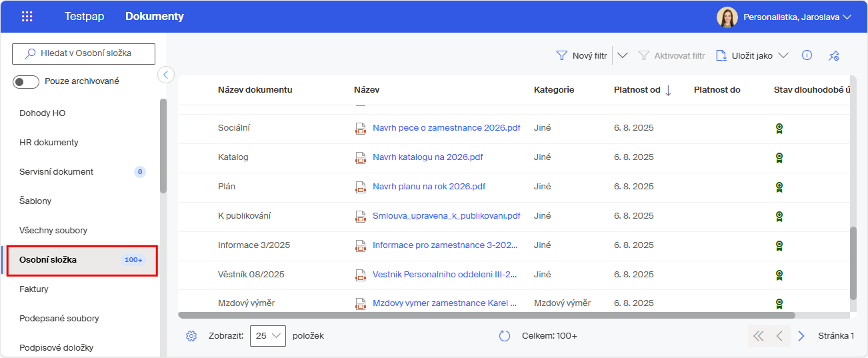Click the info circle icon in toolbar
Screen dimensions: 868x358
(807, 55)
